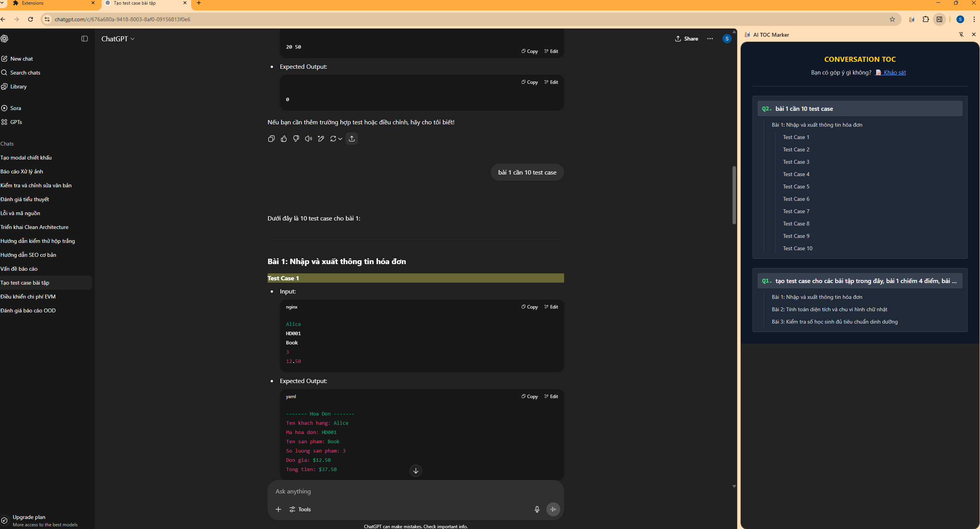
Task: Click the microphone dictate icon
Action: pyautogui.click(x=537, y=509)
